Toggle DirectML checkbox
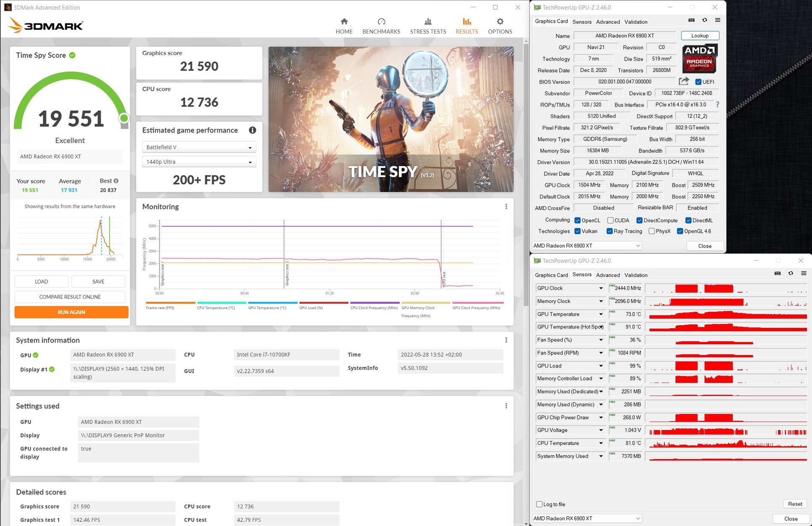 688,220
